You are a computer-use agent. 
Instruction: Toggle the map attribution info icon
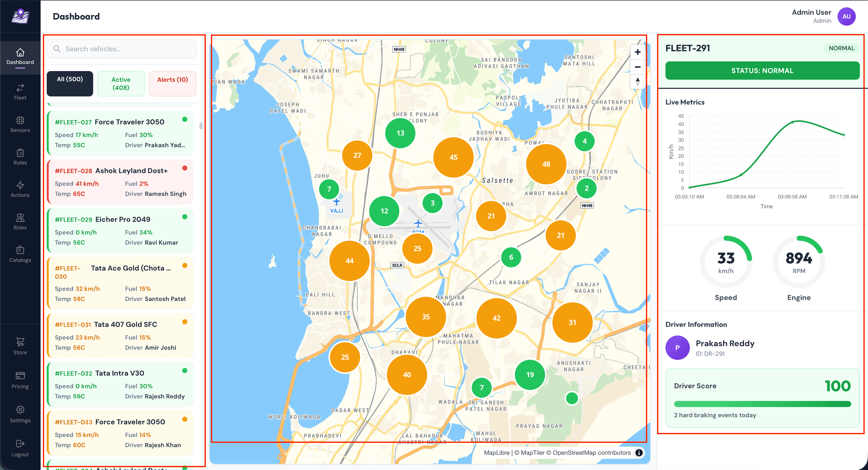[x=639, y=452]
